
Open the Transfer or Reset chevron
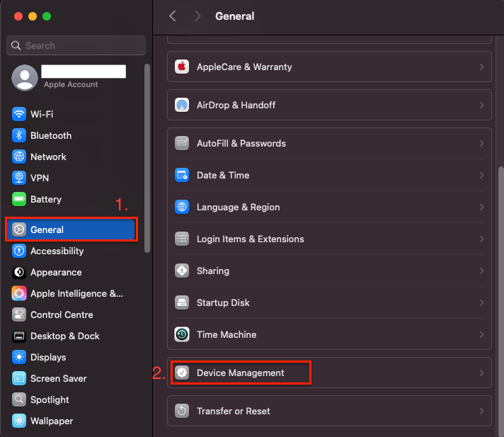click(x=481, y=411)
